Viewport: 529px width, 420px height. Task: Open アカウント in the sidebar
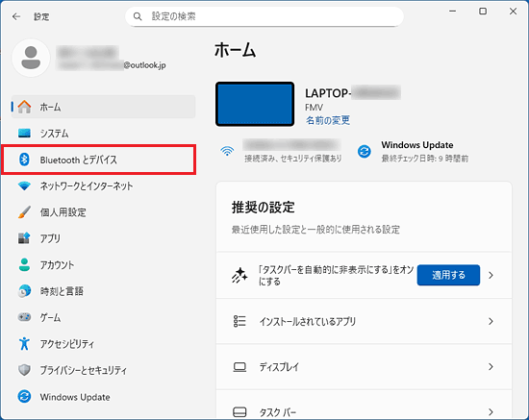(x=103, y=264)
